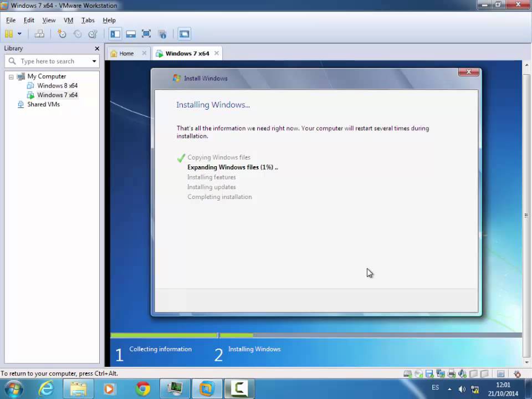Image resolution: width=532 pixels, height=399 pixels.
Task: Launch Internet Explorer from taskbar
Action: pyautogui.click(x=46, y=389)
